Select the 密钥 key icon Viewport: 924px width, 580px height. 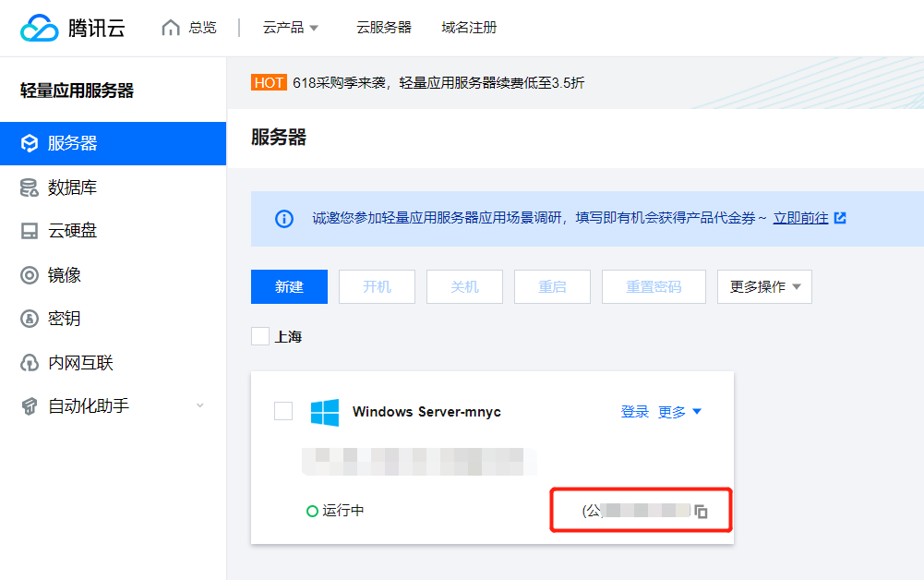[x=30, y=319]
